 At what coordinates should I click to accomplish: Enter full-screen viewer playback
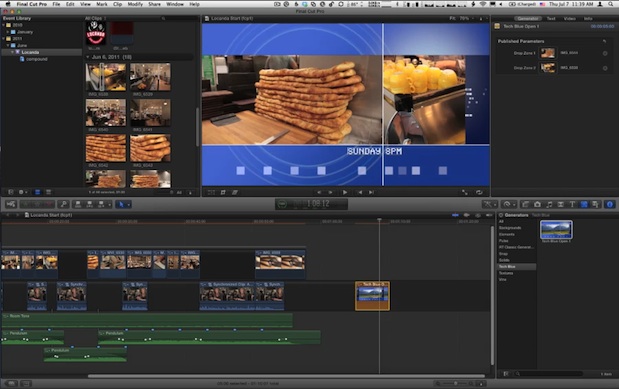pyautogui.click(x=465, y=192)
